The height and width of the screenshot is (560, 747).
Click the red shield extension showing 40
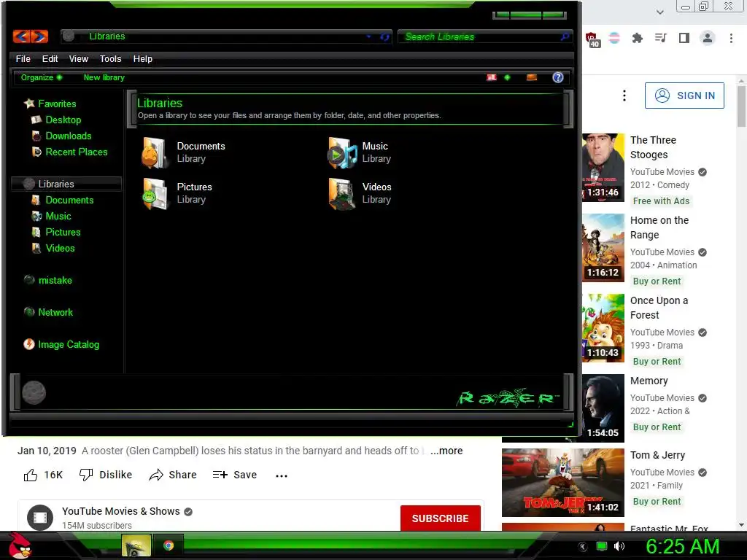[x=592, y=39]
